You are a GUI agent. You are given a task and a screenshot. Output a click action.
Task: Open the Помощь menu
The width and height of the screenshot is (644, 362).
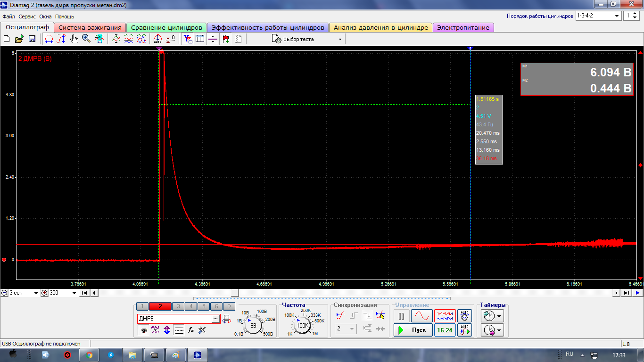65,16
